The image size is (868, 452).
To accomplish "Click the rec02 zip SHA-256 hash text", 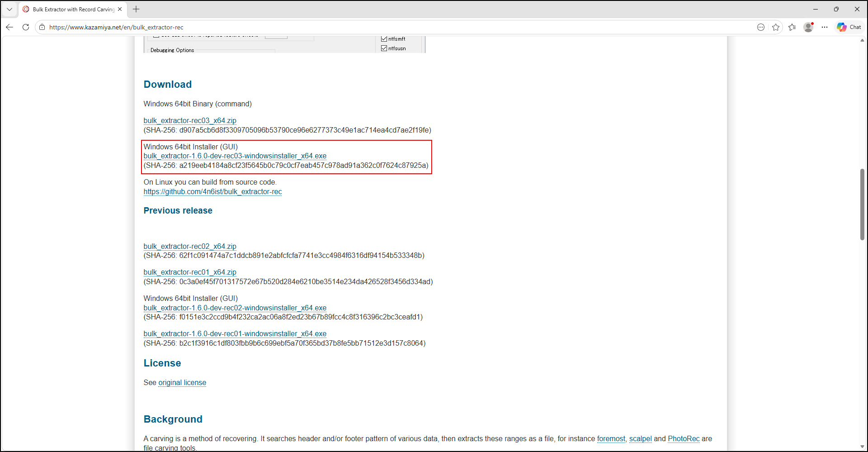I will point(284,256).
